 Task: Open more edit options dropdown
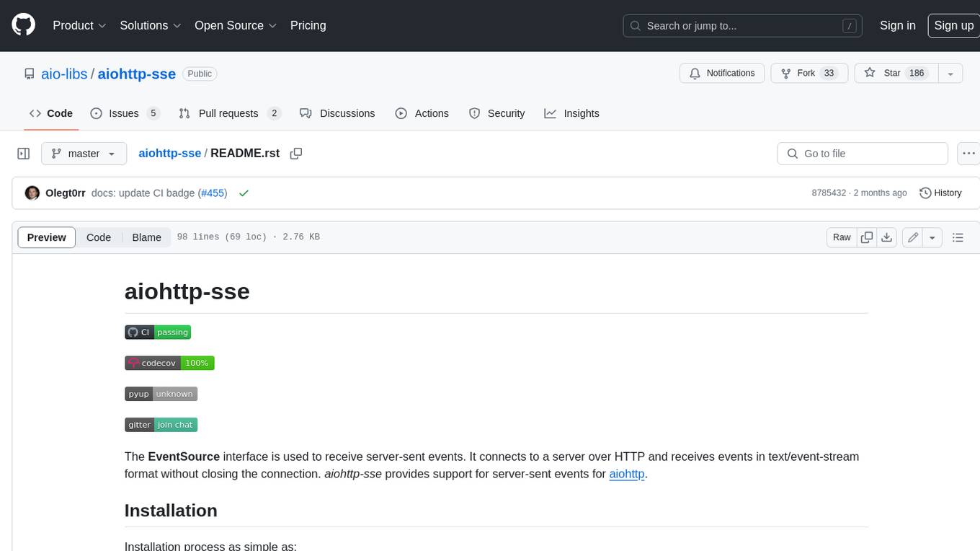point(932,237)
